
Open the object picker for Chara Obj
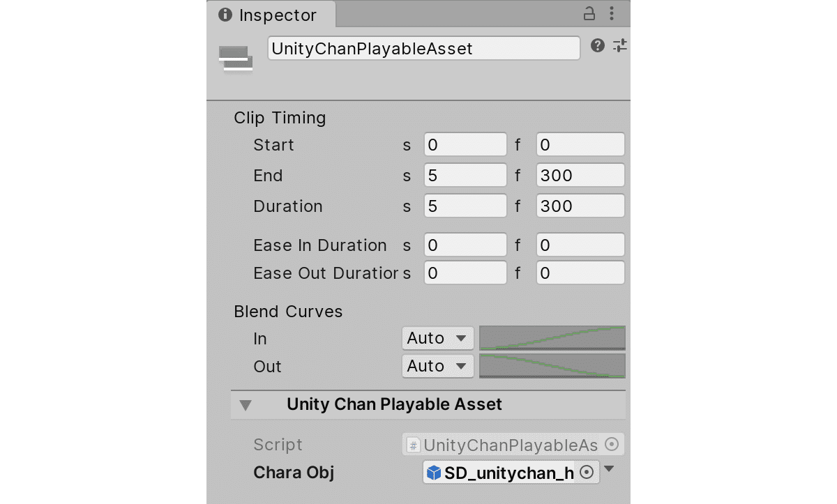point(587,473)
